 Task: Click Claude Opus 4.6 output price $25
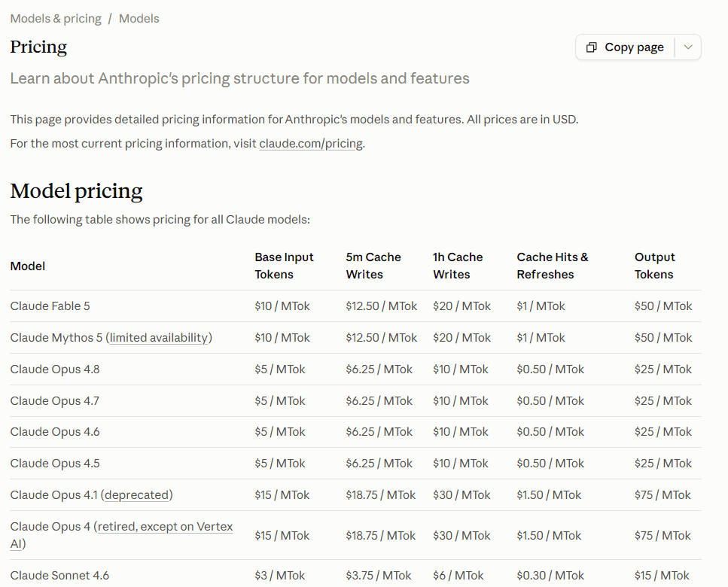(663, 432)
